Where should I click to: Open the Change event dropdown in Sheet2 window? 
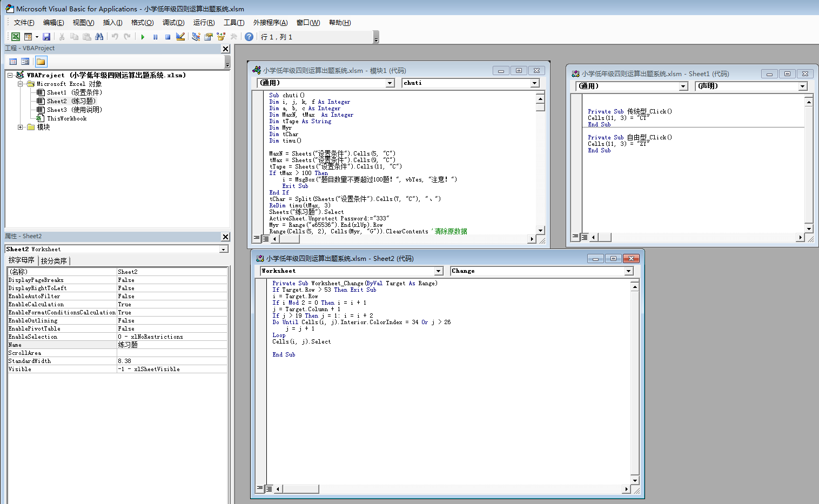point(629,271)
